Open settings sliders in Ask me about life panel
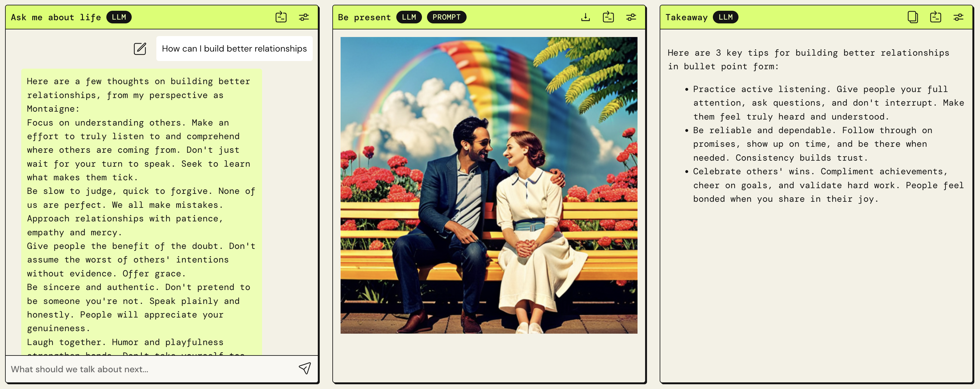The width and height of the screenshot is (980, 389). [x=304, y=17]
